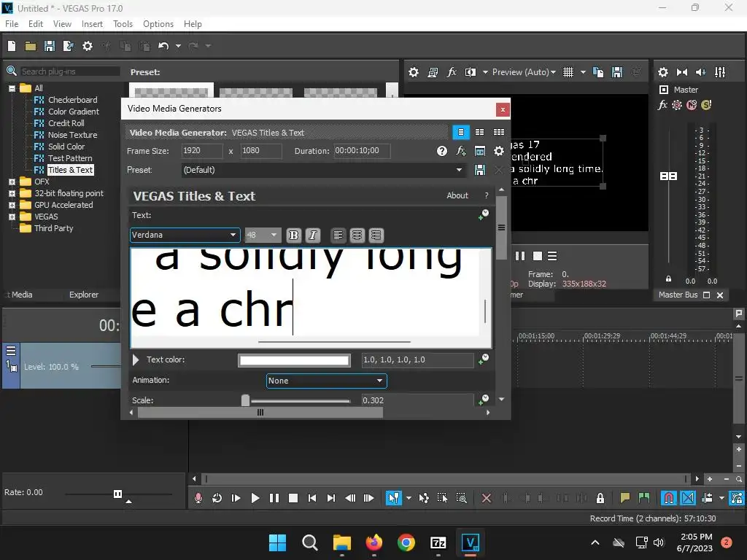Save snapshot to file in preview

[x=617, y=72]
